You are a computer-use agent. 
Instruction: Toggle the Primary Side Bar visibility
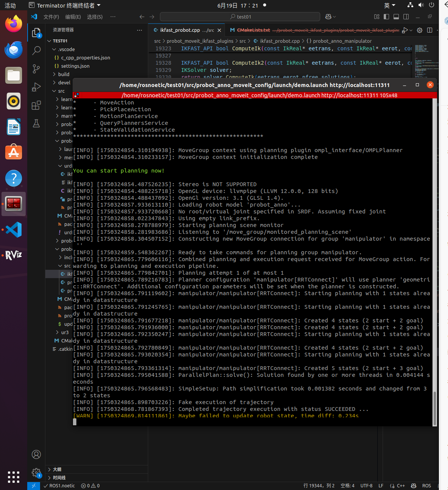386,17
